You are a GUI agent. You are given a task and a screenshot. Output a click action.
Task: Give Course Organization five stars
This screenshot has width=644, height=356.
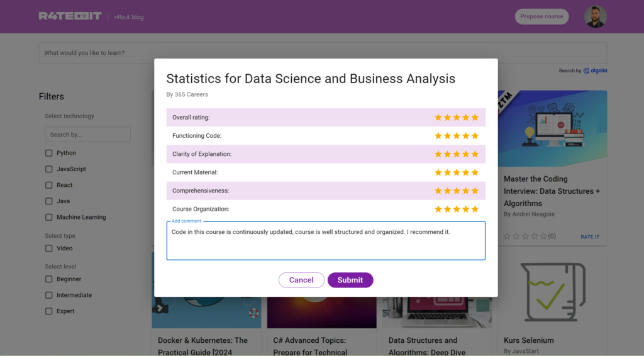[475, 209]
